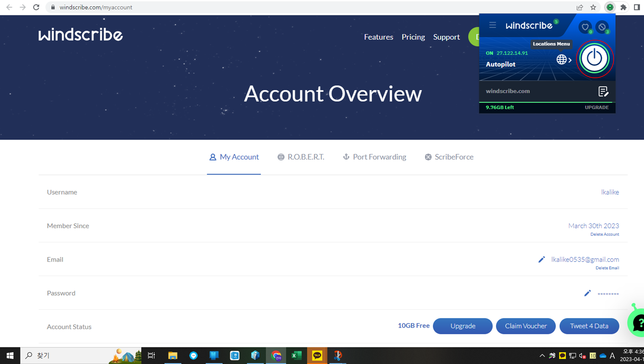
Task: Switch to the Port Forwarding tab
Action: click(x=374, y=157)
